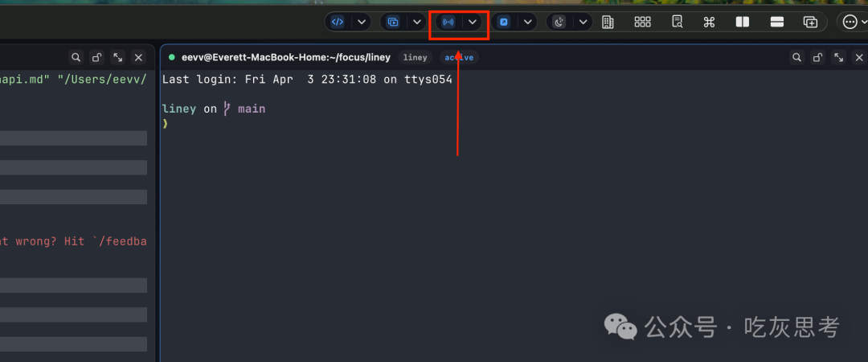The image size is (868, 362).
Task: Toggle lock on the liney terminal pane
Action: coord(817,57)
